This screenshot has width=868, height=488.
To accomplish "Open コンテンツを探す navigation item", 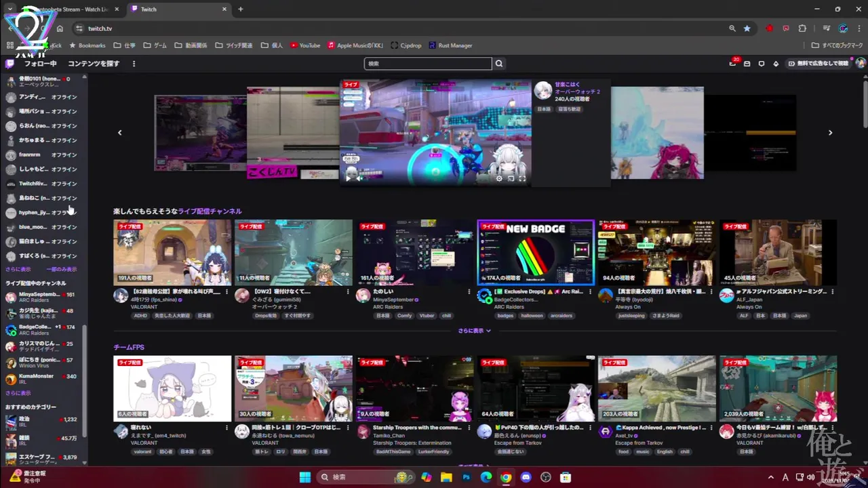I will point(94,64).
